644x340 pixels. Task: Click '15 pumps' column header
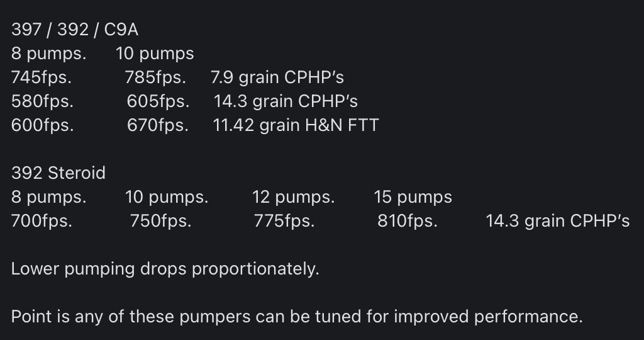click(413, 197)
